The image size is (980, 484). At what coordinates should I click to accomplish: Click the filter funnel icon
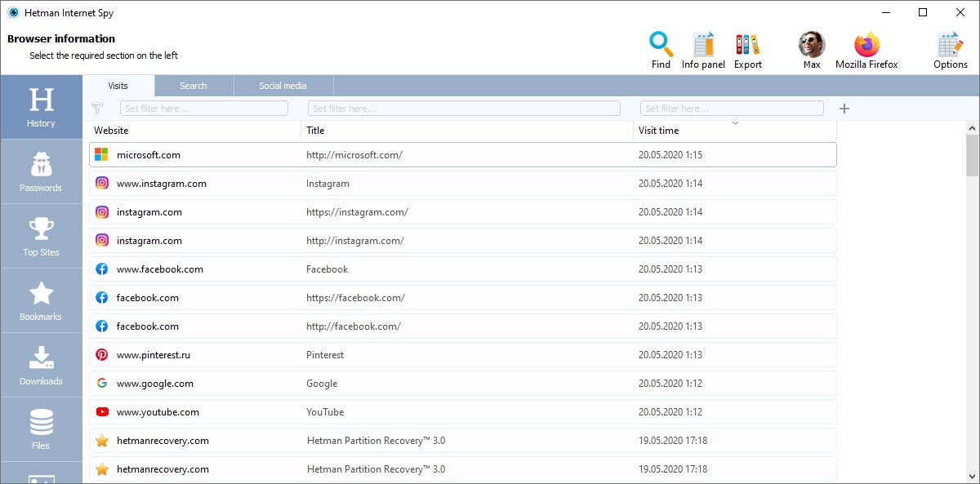coord(98,108)
